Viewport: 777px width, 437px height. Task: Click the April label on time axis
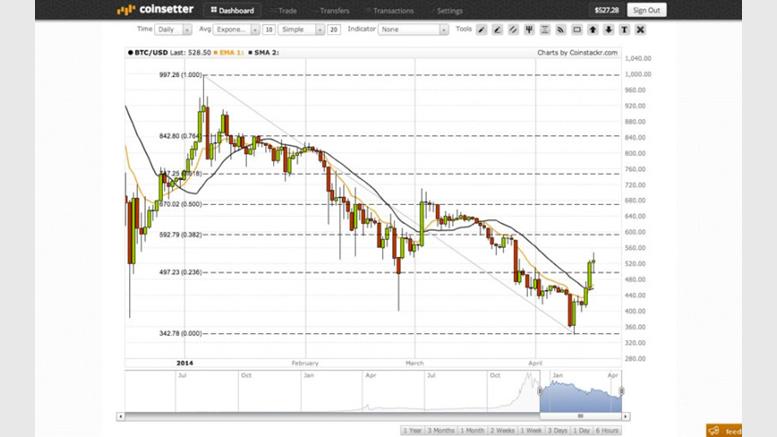[535, 363]
